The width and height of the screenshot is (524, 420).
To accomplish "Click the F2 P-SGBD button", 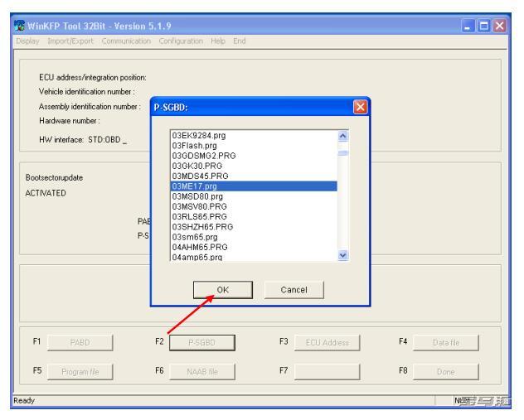I will [x=201, y=342].
